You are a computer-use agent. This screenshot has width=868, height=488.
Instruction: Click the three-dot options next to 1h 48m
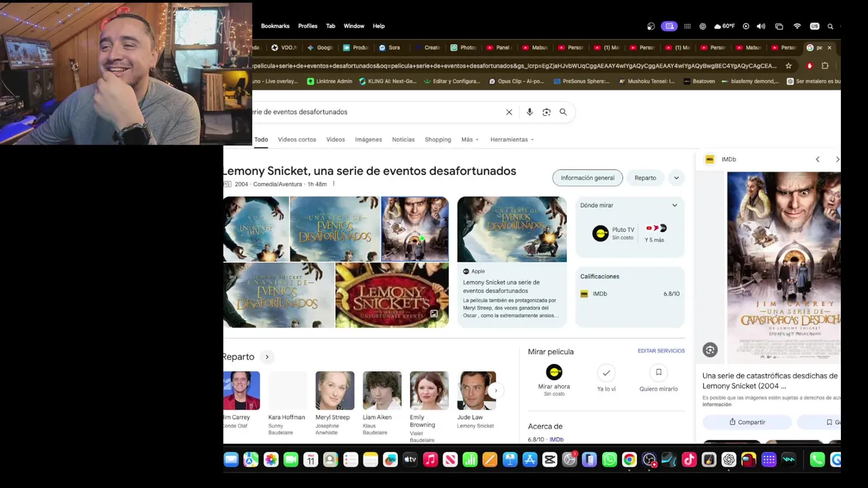point(334,184)
